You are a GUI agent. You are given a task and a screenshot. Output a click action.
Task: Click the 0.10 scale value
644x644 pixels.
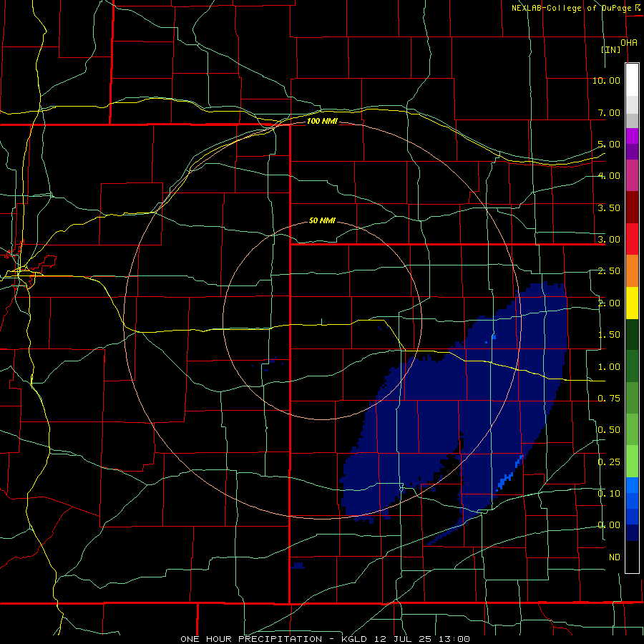coord(609,494)
